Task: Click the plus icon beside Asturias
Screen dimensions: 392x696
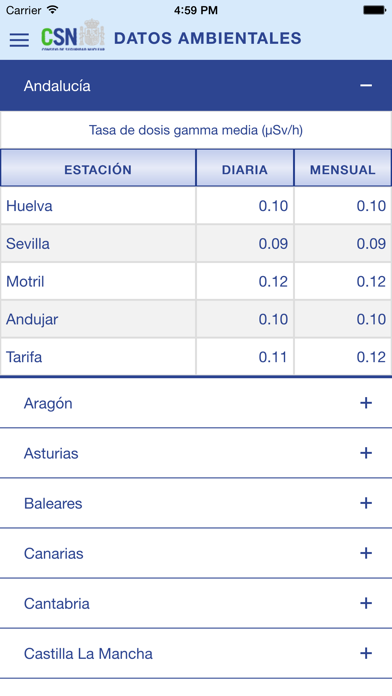Action: pyautogui.click(x=366, y=453)
